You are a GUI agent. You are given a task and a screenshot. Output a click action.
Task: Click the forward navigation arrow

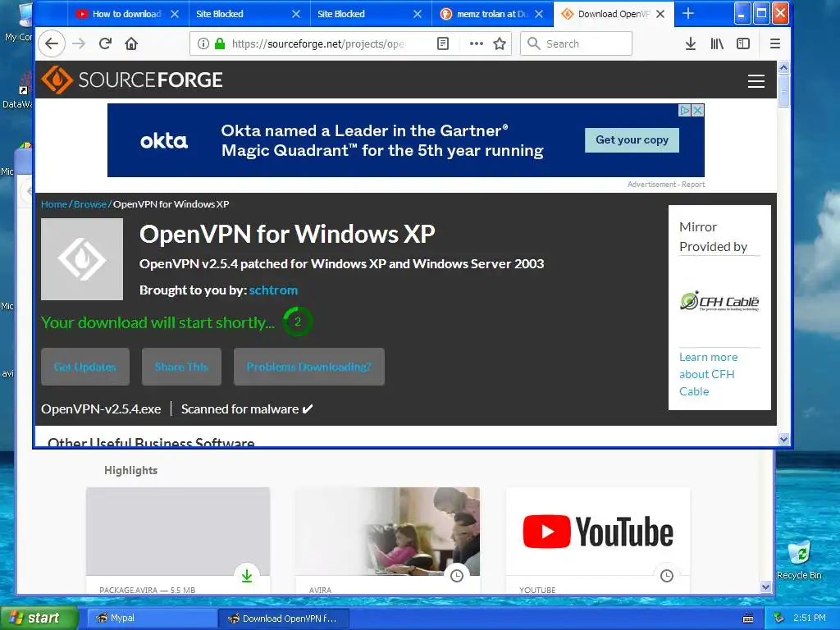[79, 43]
